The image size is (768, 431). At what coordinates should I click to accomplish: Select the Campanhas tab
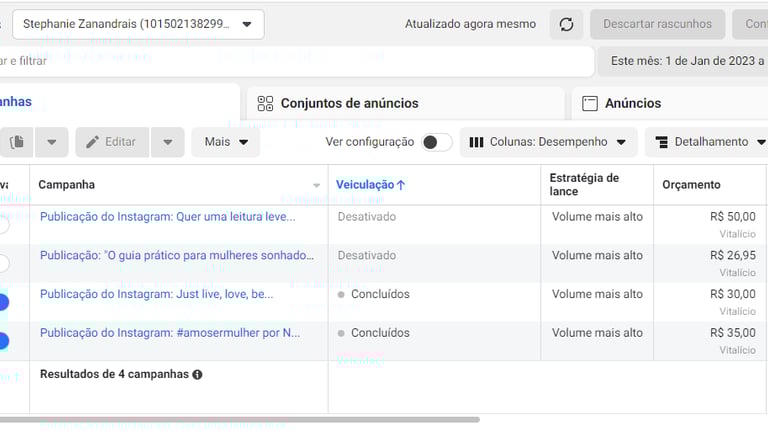tap(118, 102)
